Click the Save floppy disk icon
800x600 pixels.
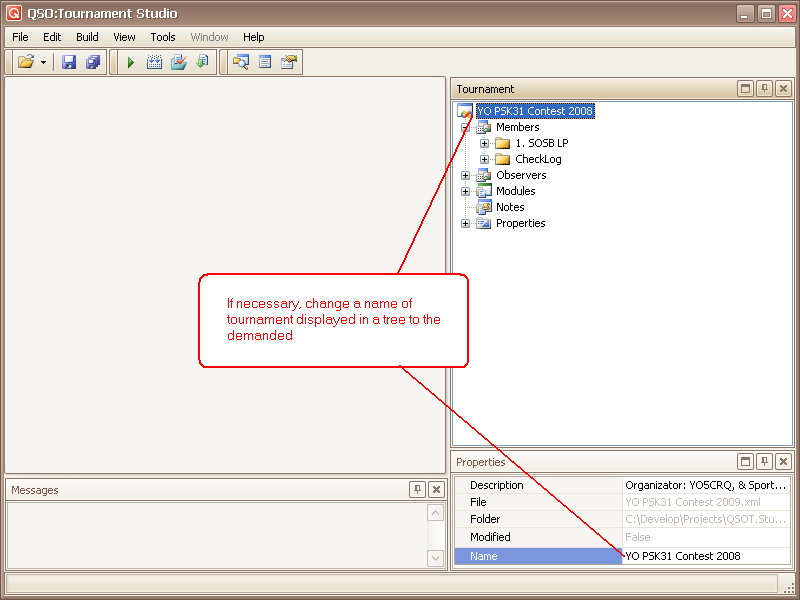coord(69,62)
